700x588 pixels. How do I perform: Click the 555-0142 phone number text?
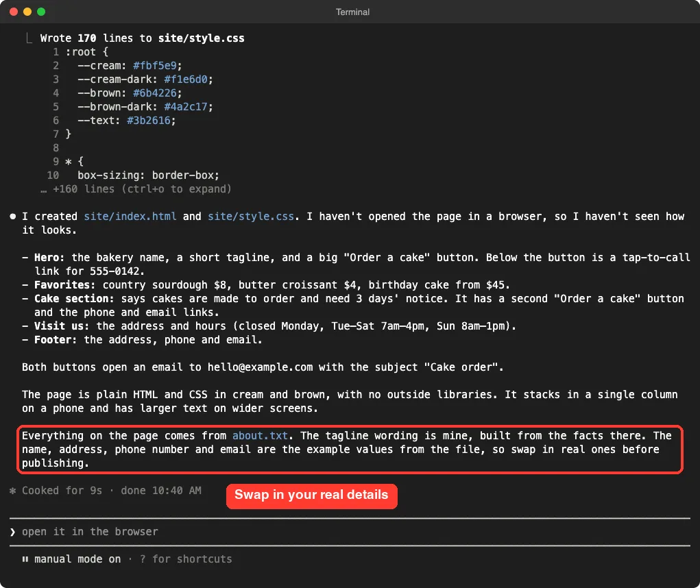pyautogui.click(x=114, y=271)
